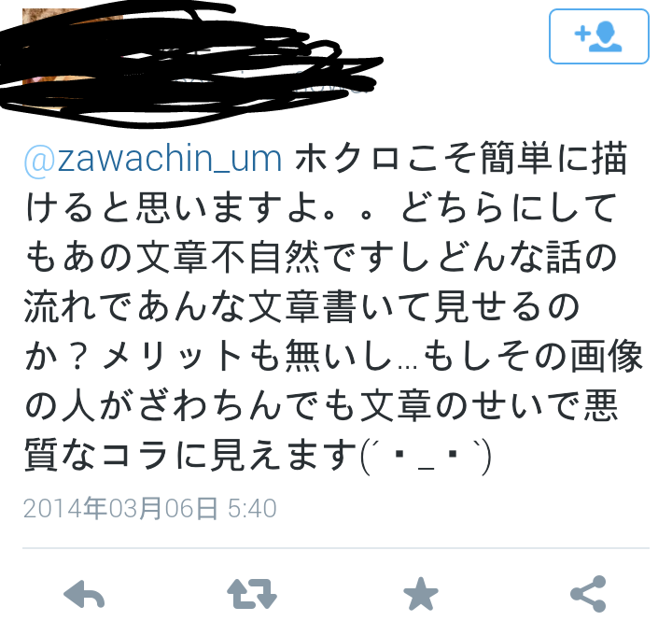
Task: Click the tweet line starting の人がざわちん
Action: (x=321, y=405)
